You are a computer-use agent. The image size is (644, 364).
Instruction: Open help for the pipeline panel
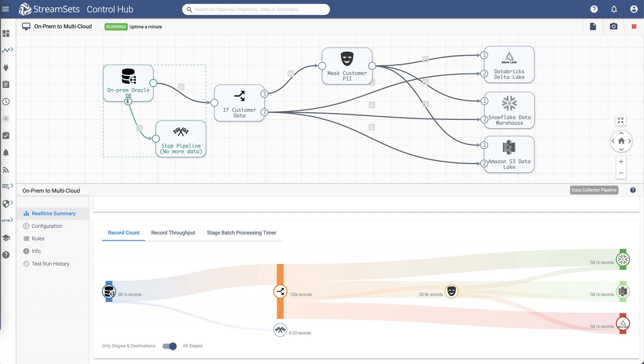[x=633, y=190]
